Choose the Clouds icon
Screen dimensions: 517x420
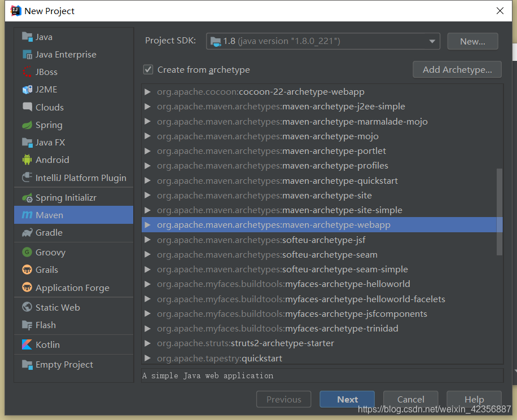point(27,107)
